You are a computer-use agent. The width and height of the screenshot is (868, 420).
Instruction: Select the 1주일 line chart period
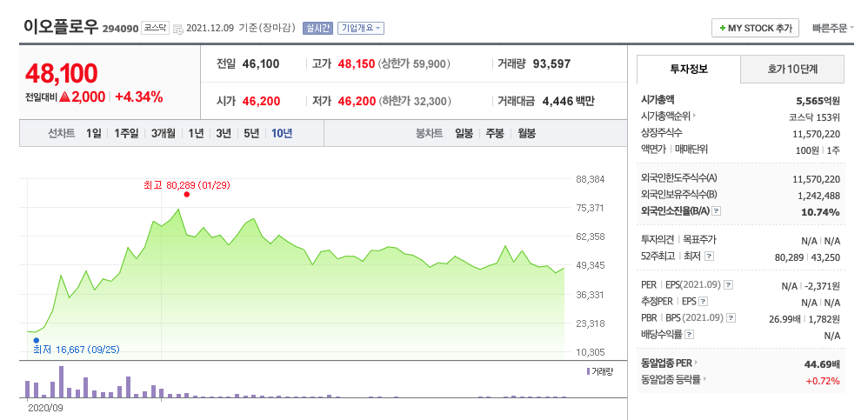pyautogui.click(x=126, y=133)
